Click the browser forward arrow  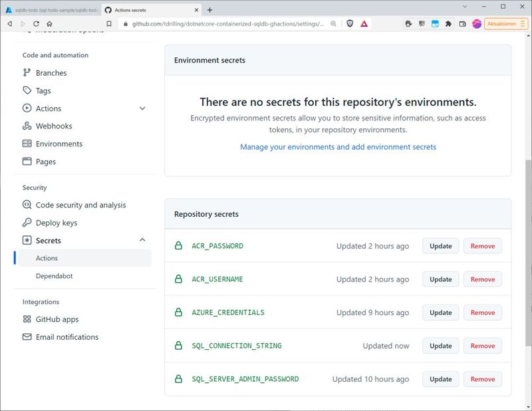click(23, 24)
